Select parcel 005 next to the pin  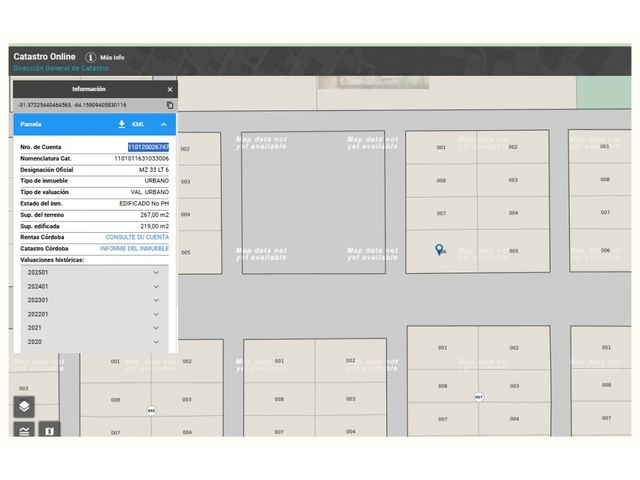[x=513, y=251]
